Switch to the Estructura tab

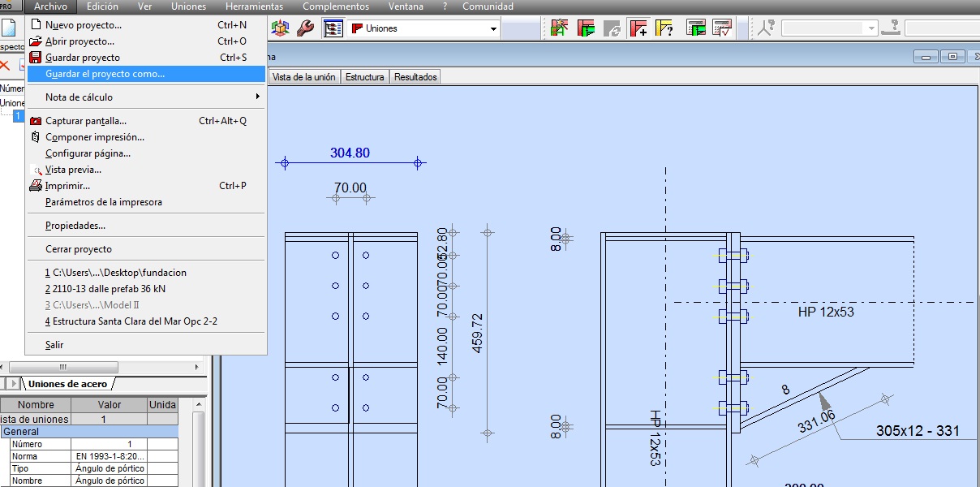pyautogui.click(x=365, y=77)
